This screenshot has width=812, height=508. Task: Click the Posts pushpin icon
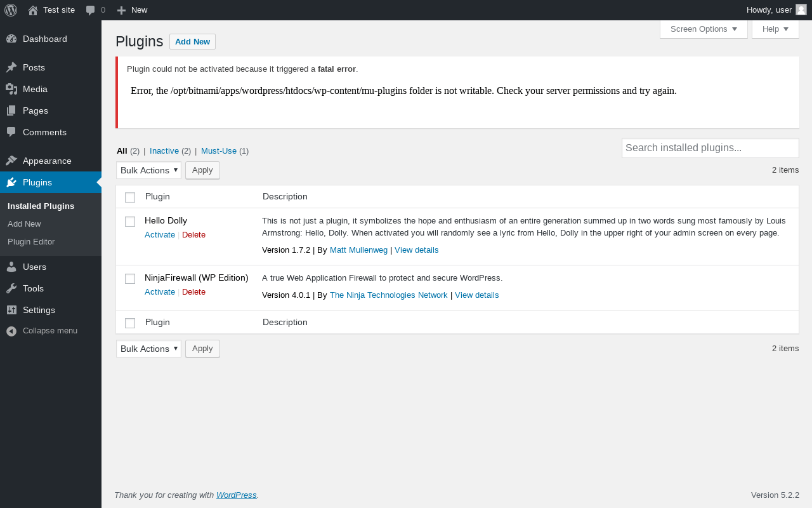click(11, 67)
